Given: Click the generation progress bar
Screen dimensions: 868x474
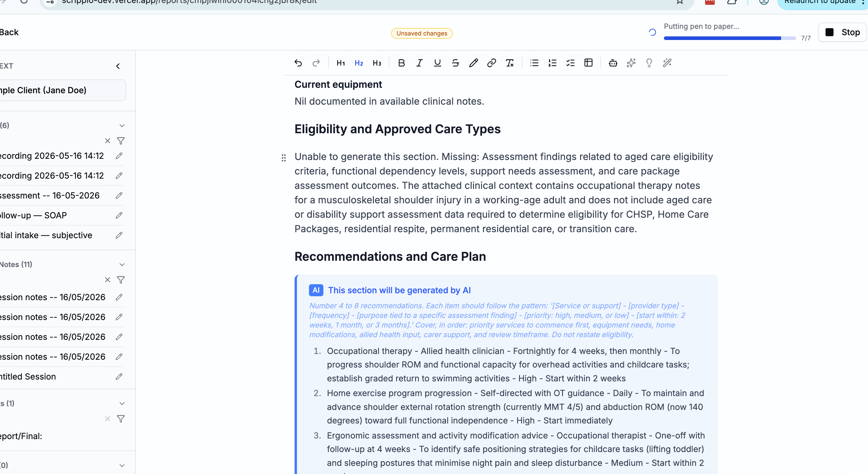Looking at the screenshot, I should pyautogui.click(x=730, y=38).
